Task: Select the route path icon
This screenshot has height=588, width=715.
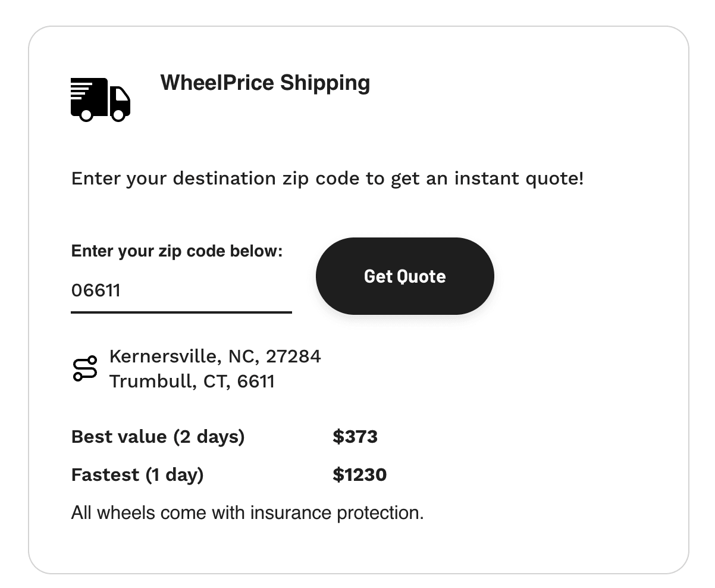Action: point(85,368)
